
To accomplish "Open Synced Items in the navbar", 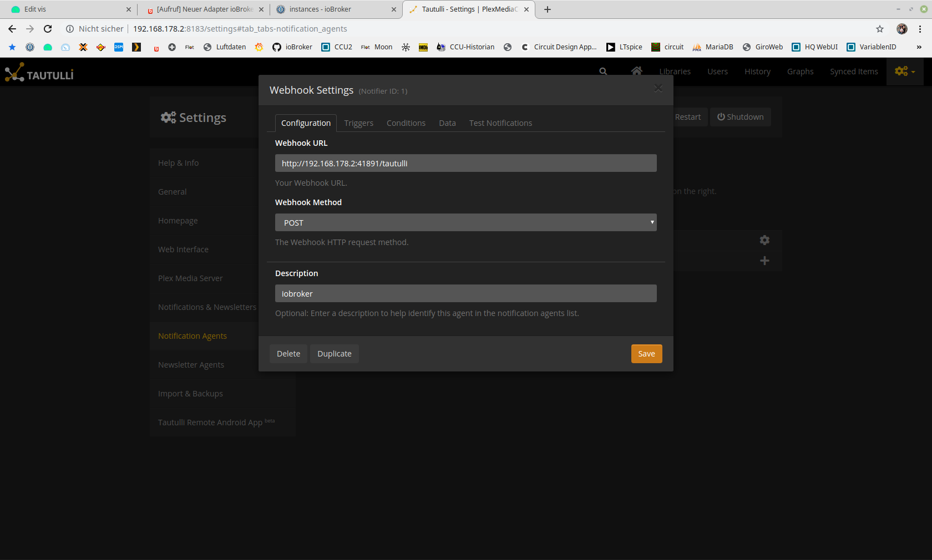I will [854, 72].
